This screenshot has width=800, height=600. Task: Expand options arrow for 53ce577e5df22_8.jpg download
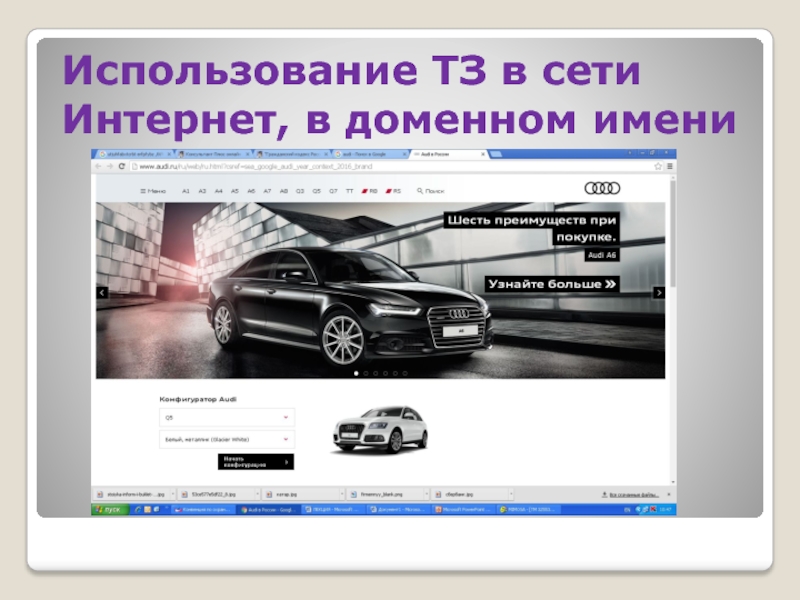pyautogui.click(x=257, y=494)
